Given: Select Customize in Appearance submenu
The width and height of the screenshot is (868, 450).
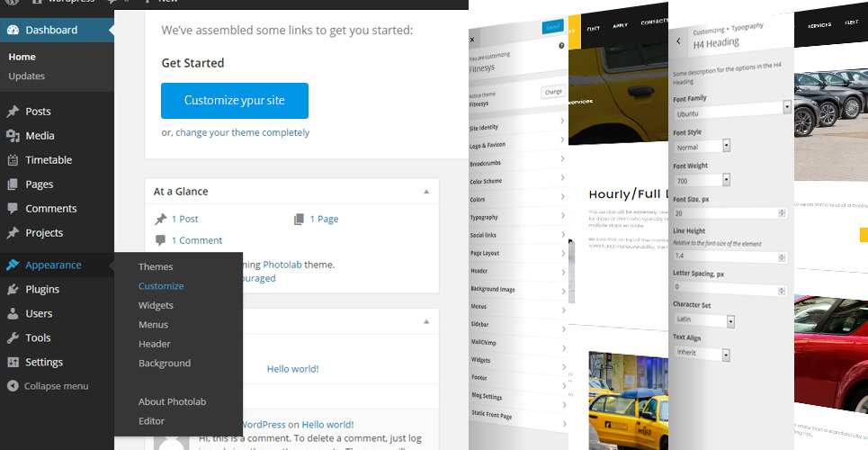Looking at the screenshot, I should (161, 286).
